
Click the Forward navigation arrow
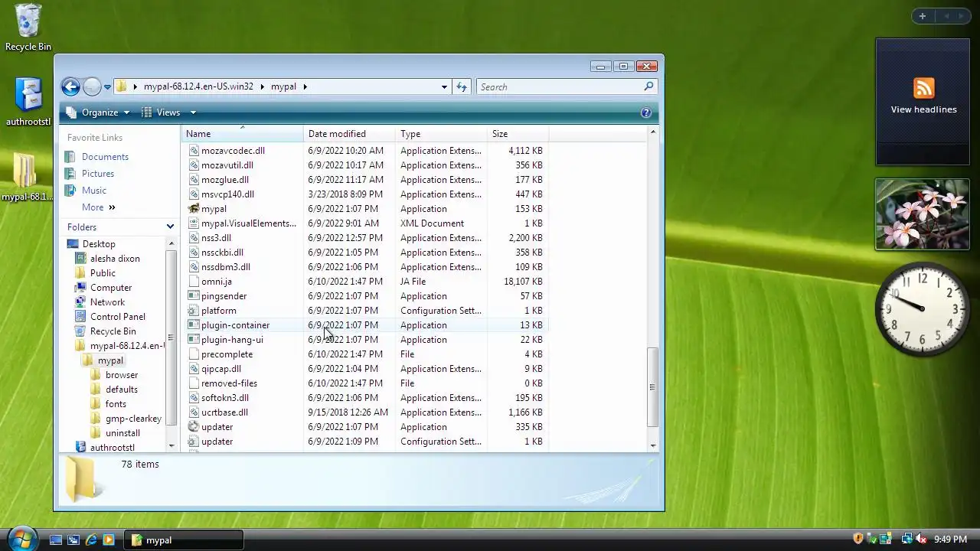pos(92,86)
